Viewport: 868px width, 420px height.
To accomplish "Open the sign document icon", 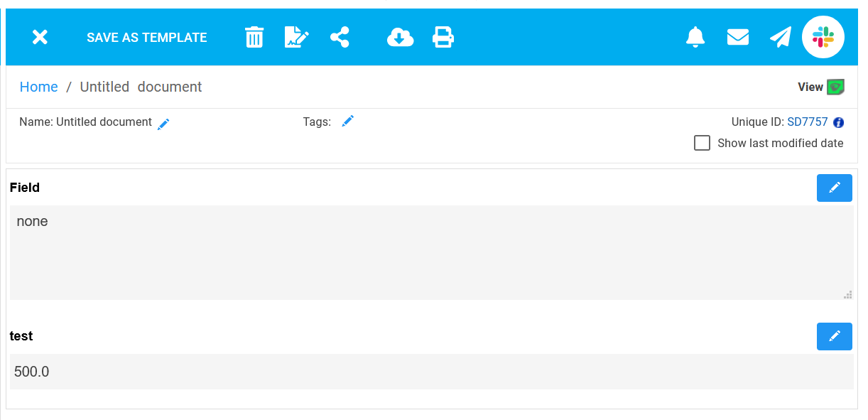I will [x=297, y=37].
